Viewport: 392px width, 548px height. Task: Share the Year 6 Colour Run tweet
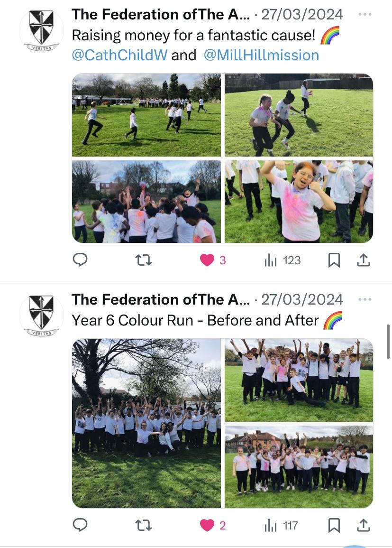[x=364, y=525]
